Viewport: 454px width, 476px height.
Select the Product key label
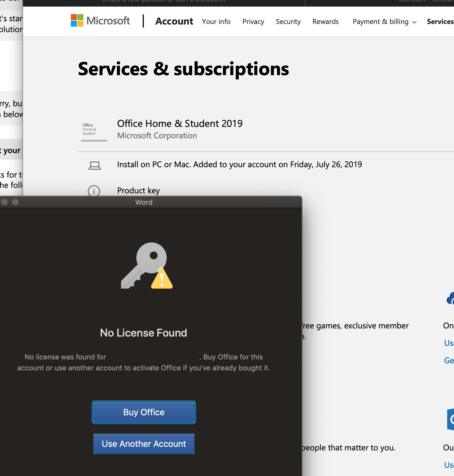click(x=138, y=190)
